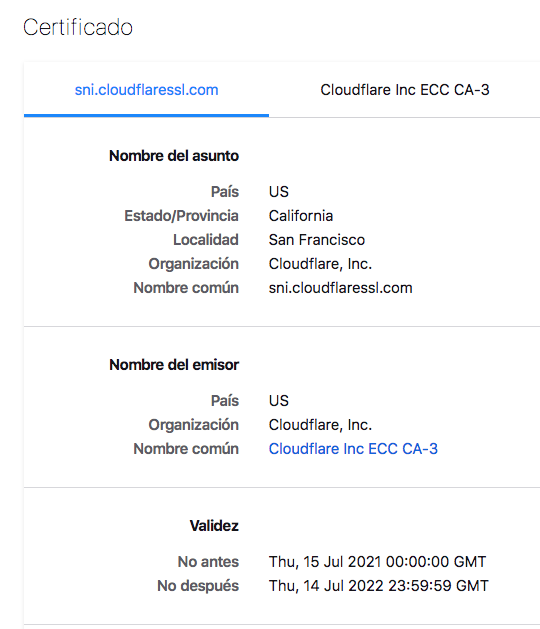Viewport: 540px width, 629px height.
Task: Click the Nombre del emisor section header
Action: point(174,365)
